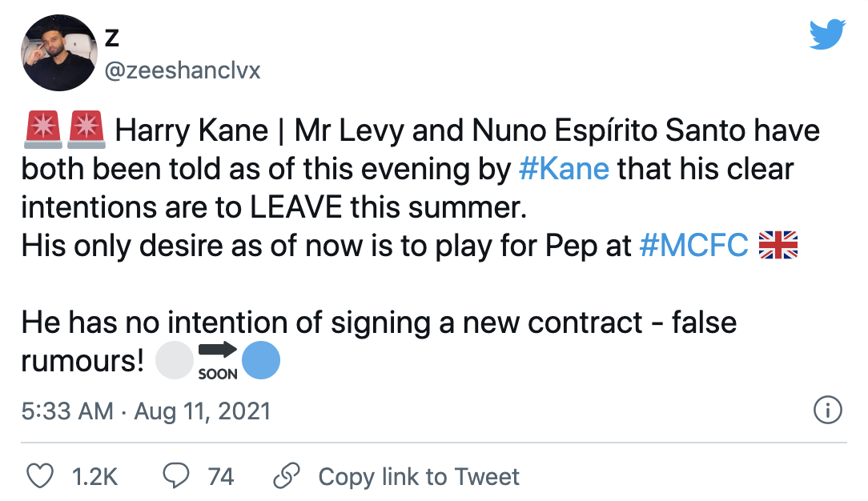This screenshot has height=501, width=868.
Task: Like the tweet with heart icon
Action: coord(40,477)
